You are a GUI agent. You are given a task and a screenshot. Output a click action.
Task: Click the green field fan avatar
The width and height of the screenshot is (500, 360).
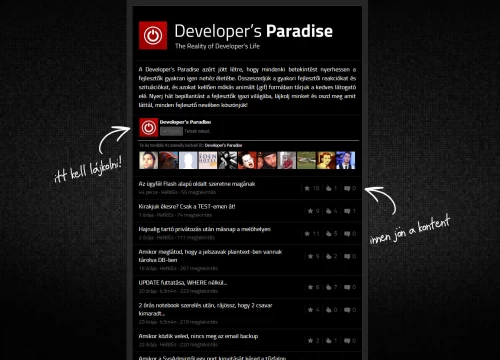(307, 160)
